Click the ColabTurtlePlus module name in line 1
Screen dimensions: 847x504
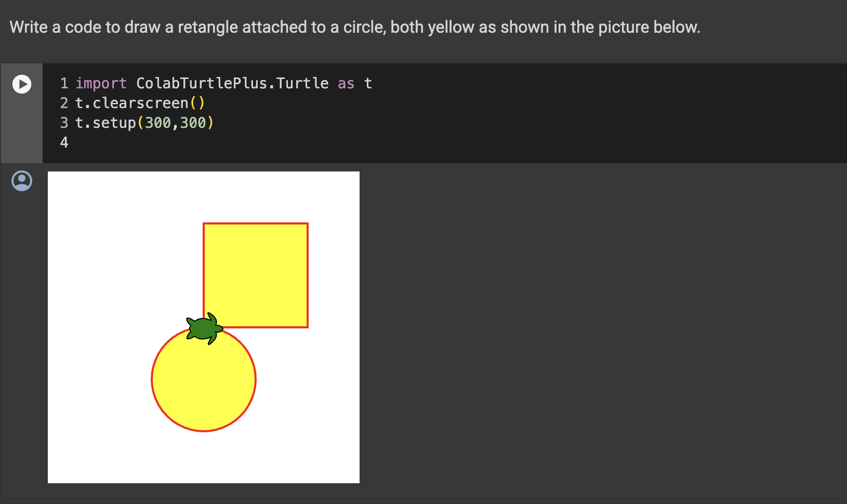coord(203,83)
